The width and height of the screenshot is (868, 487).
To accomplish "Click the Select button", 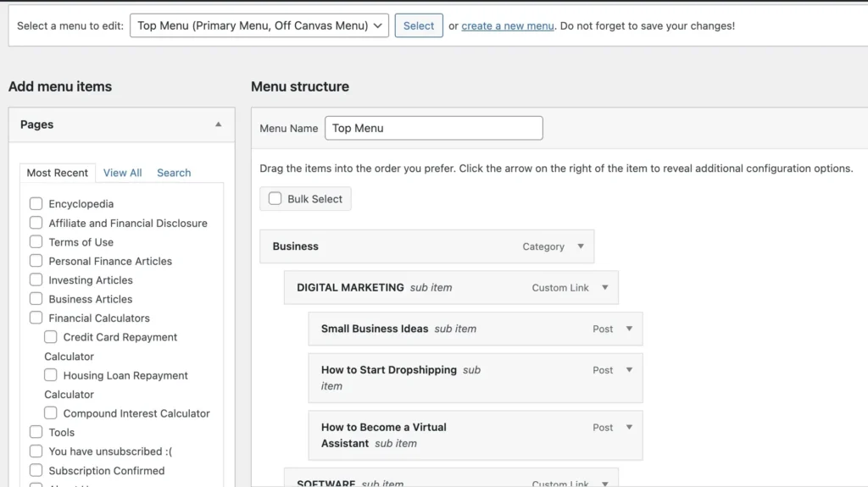I will [418, 25].
